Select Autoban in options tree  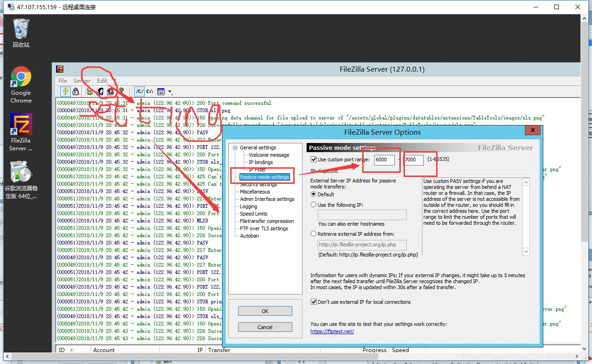250,236
